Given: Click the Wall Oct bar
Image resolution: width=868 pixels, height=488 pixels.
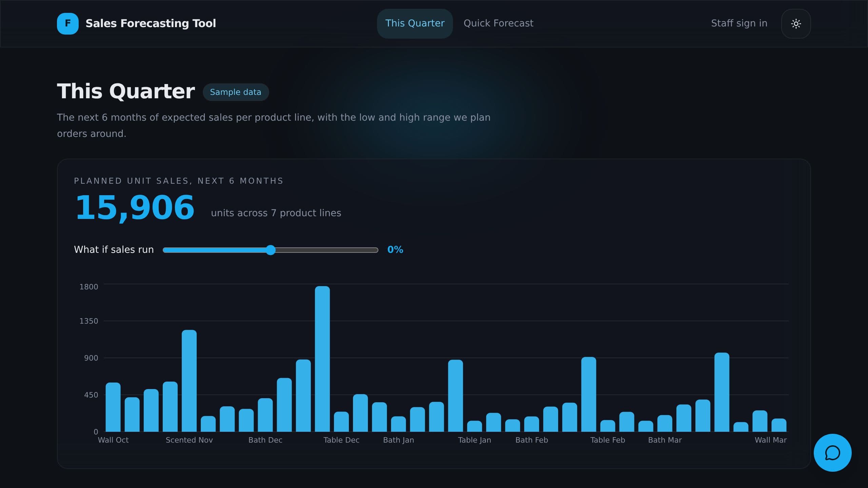Looking at the screenshot, I should tap(113, 407).
